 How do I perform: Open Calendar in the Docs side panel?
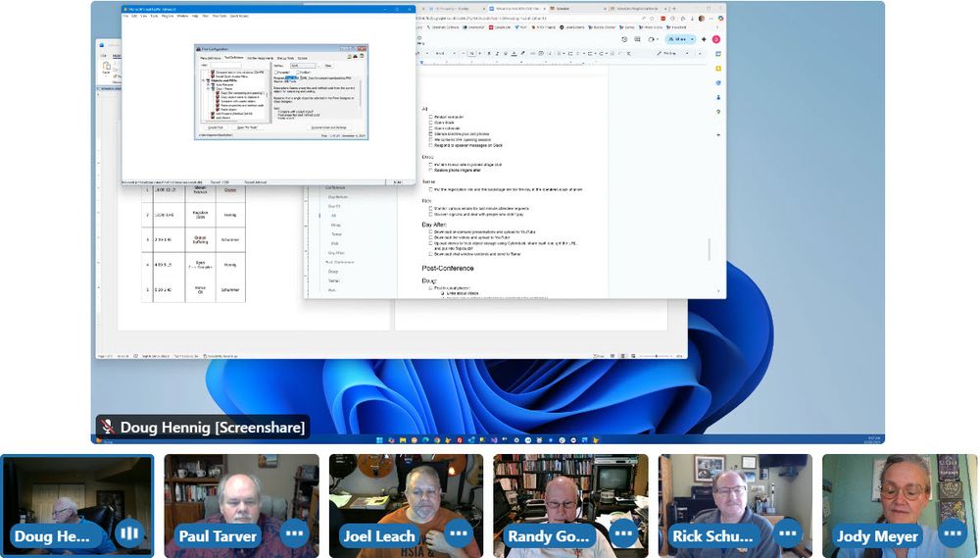(718, 54)
